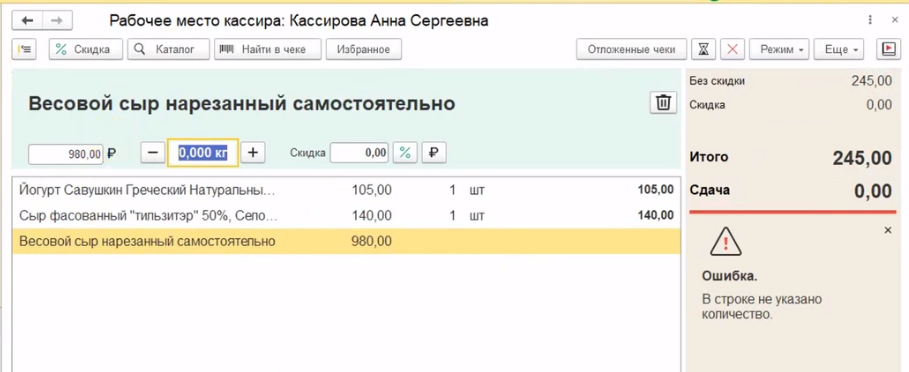The width and height of the screenshot is (909, 372).
Task: Click the video play icon in toolbar
Action: 888,49
